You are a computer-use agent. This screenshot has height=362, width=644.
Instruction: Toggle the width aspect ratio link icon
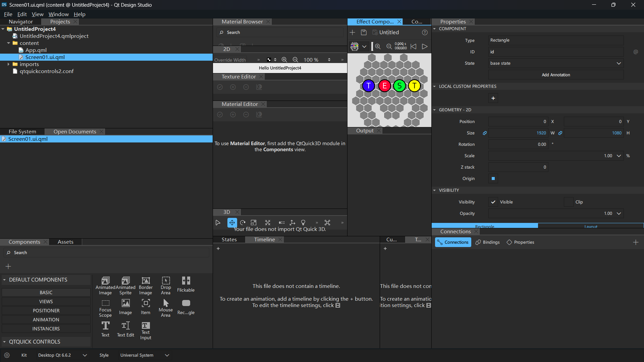(485, 133)
